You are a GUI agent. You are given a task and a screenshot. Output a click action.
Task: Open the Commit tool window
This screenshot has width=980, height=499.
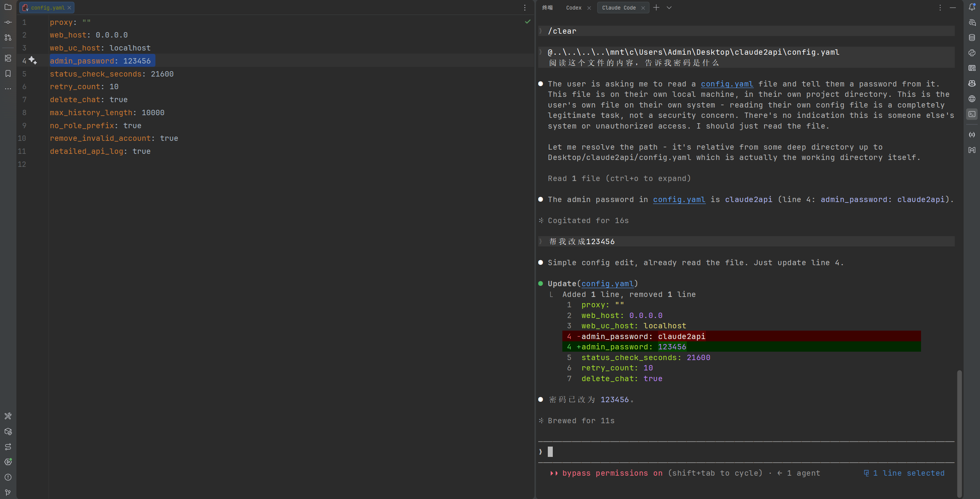8,22
